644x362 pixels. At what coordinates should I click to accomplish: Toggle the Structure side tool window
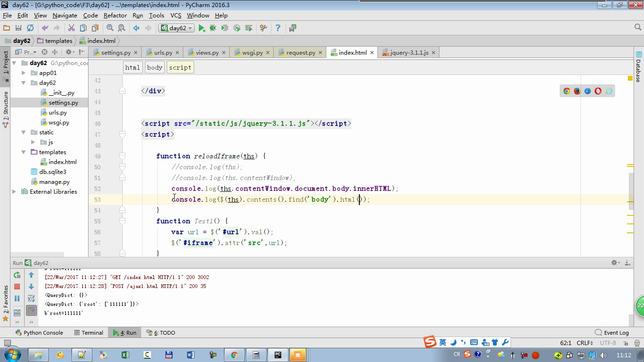point(6,109)
